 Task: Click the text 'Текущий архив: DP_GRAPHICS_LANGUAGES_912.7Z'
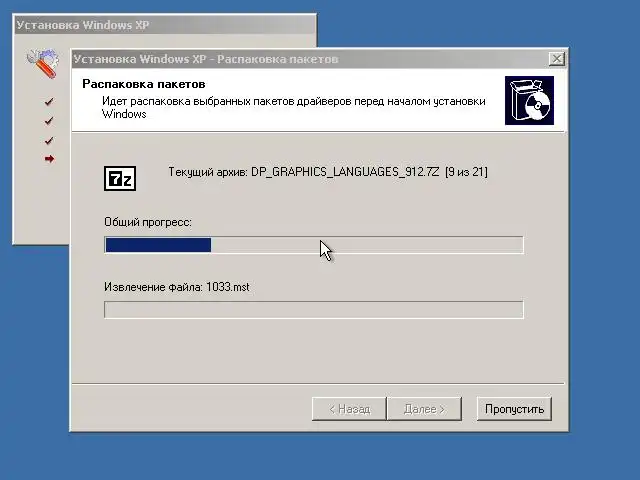point(304,172)
